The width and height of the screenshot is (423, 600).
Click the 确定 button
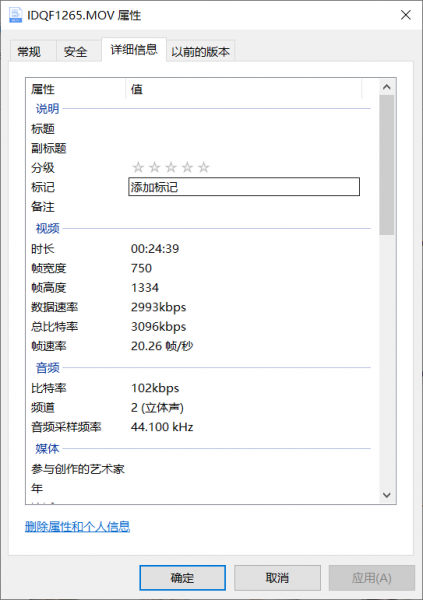point(182,577)
